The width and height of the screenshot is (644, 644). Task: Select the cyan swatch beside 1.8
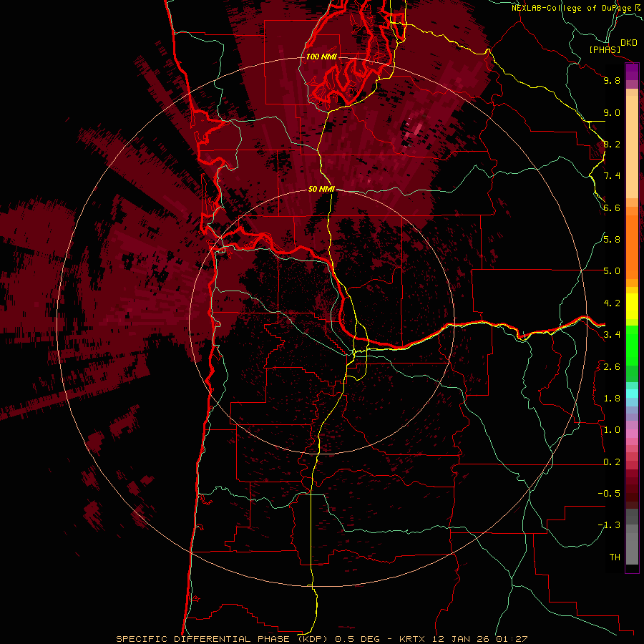[632, 394]
